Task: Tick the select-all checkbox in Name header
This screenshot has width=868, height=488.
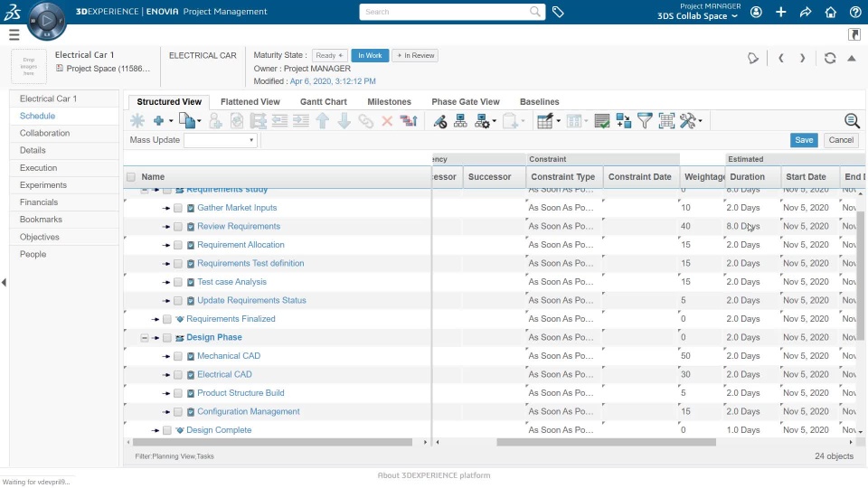Action: [x=131, y=177]
